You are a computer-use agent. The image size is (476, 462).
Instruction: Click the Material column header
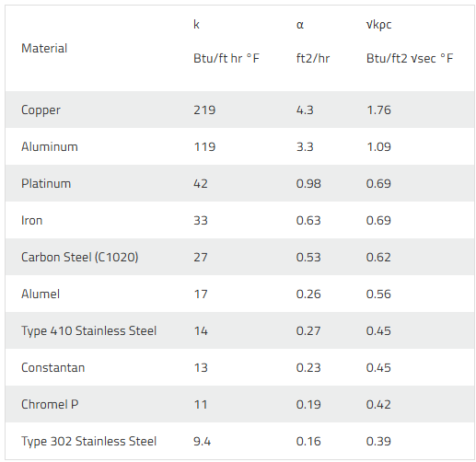[x=44, y=49]
